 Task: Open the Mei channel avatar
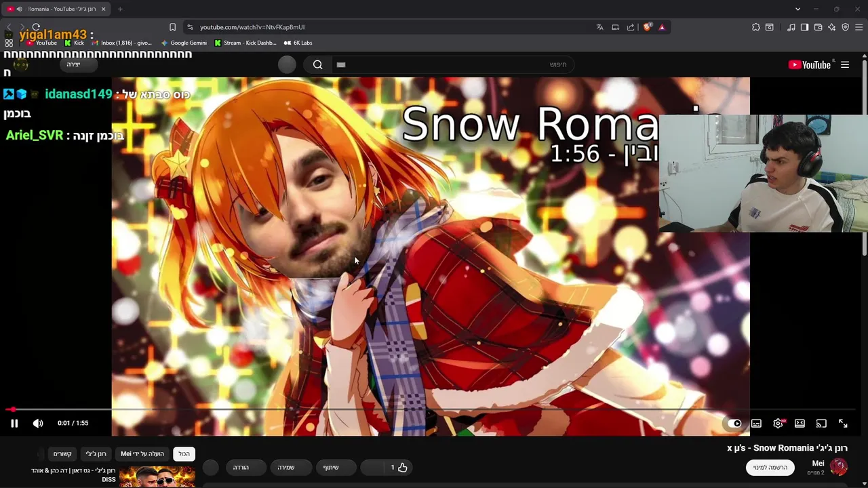pos(839,466)
